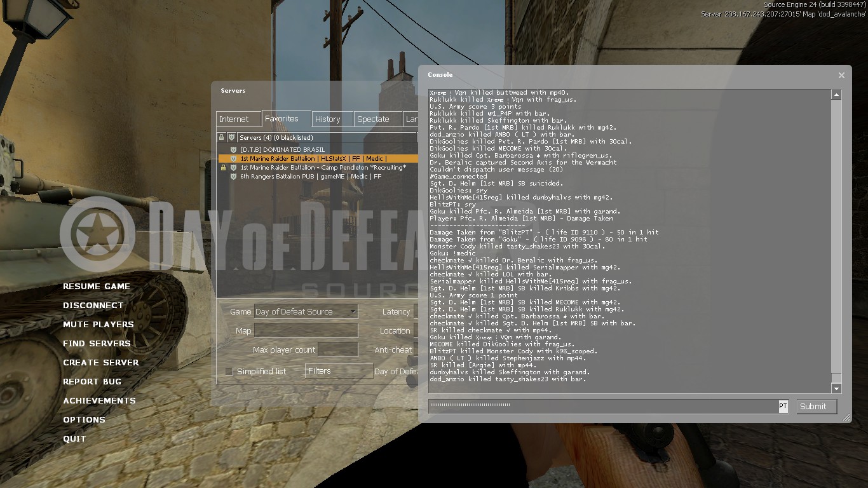Open the Game filter dropdown
This screenshot has height=488, width=868.
(306, 311)
